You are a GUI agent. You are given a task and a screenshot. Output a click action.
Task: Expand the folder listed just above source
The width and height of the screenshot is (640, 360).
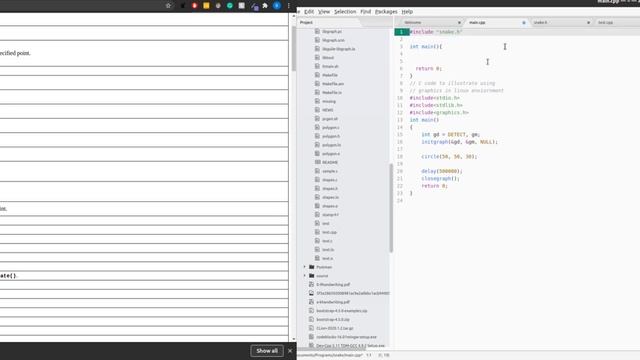click(x=304, y=267)
